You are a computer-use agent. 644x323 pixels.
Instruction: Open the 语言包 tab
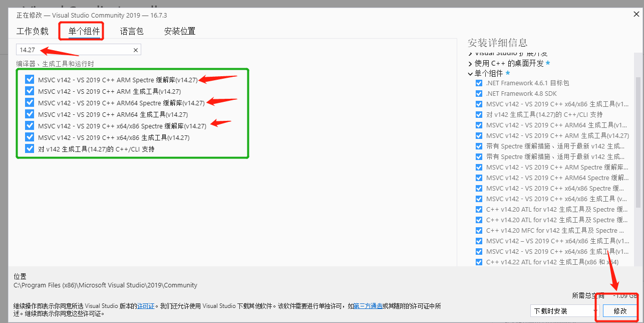pyautogui.click(x=132, y=31)
